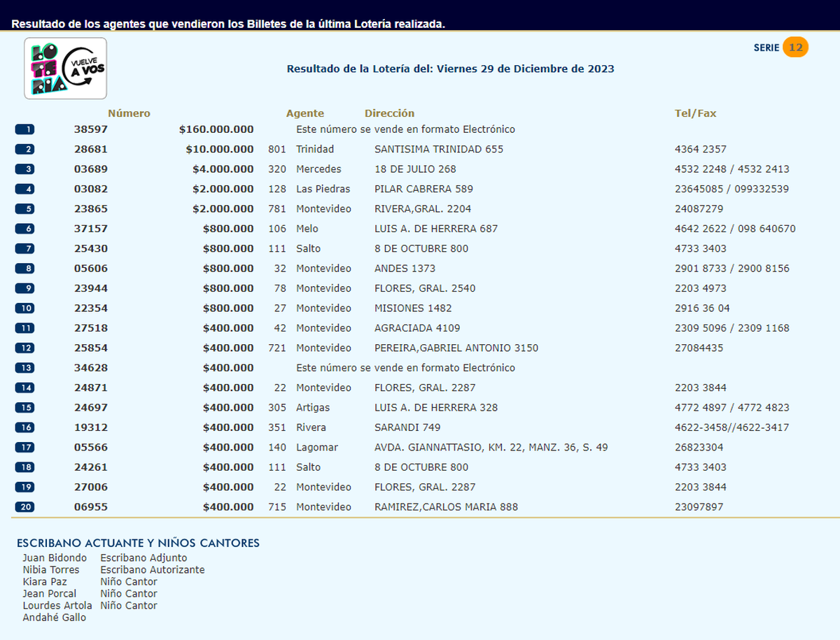Screen dimensions: 840x640
Task: Click the rank 10 position badge
Action: pos(24,308)
